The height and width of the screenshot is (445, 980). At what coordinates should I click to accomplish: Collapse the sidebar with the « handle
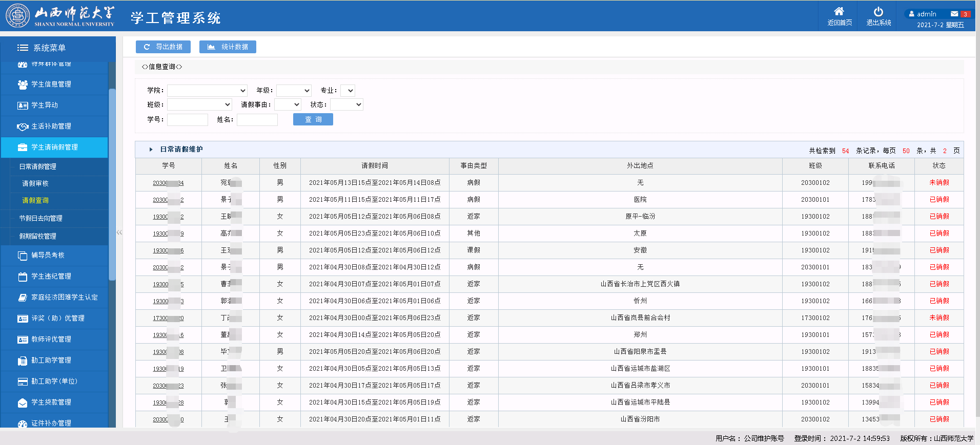119,232
